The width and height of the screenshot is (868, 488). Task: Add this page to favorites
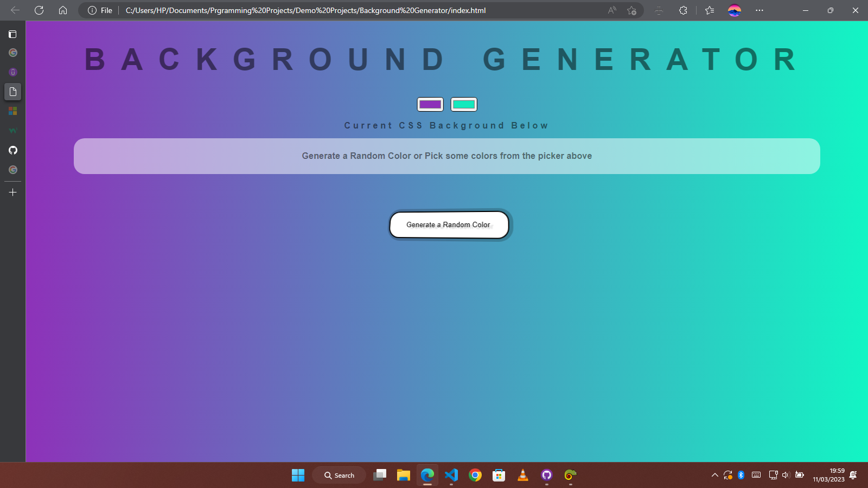click(631, 10)
